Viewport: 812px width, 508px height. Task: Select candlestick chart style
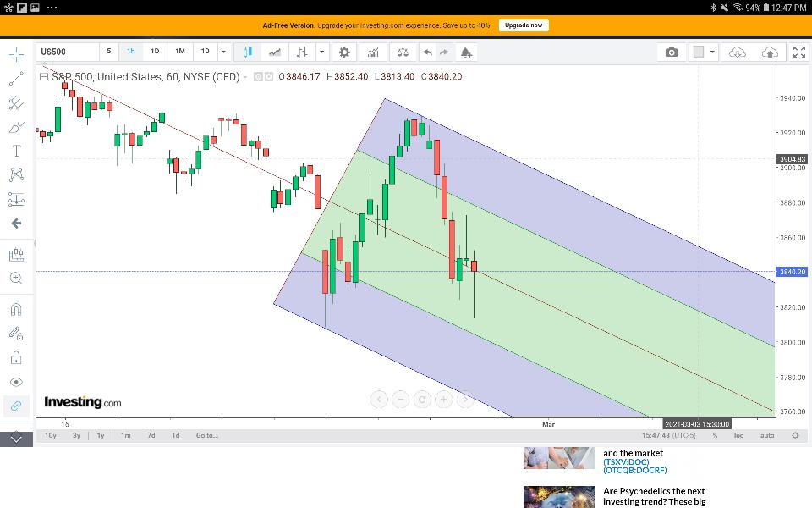coord(248,52)
